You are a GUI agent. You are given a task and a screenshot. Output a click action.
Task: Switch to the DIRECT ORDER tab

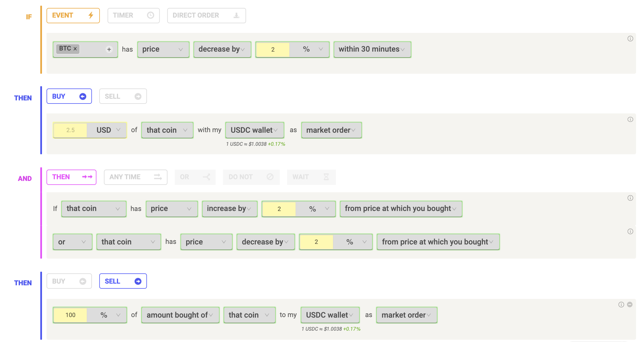pyautogui.click(x=206, y=15)
